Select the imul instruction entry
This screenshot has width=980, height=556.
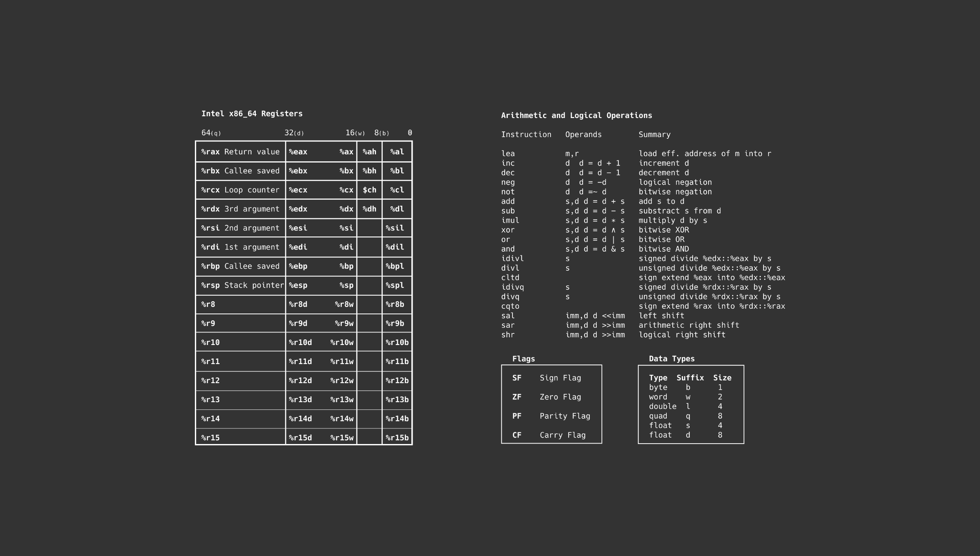[x=510, y=220]
